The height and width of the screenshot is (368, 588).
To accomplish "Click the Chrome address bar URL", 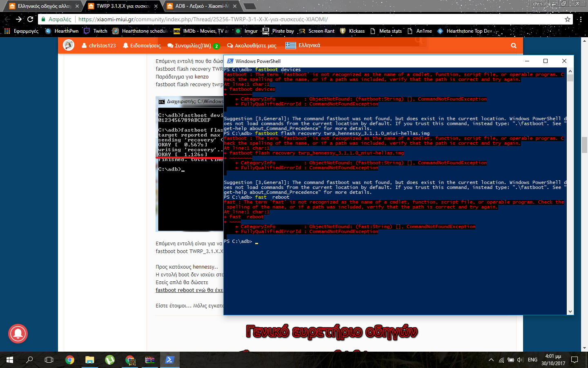I will [x=203, y=19].
